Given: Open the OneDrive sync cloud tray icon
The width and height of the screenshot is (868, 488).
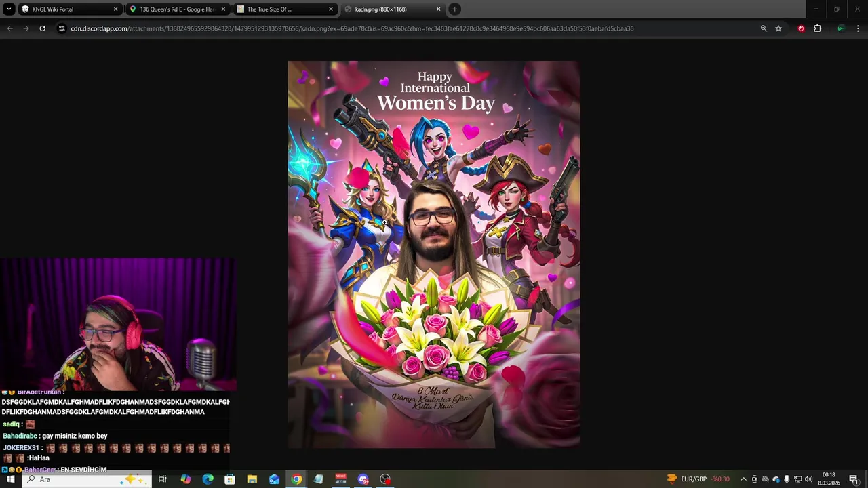Looking at the screenshot, I should tap(776, 479).
